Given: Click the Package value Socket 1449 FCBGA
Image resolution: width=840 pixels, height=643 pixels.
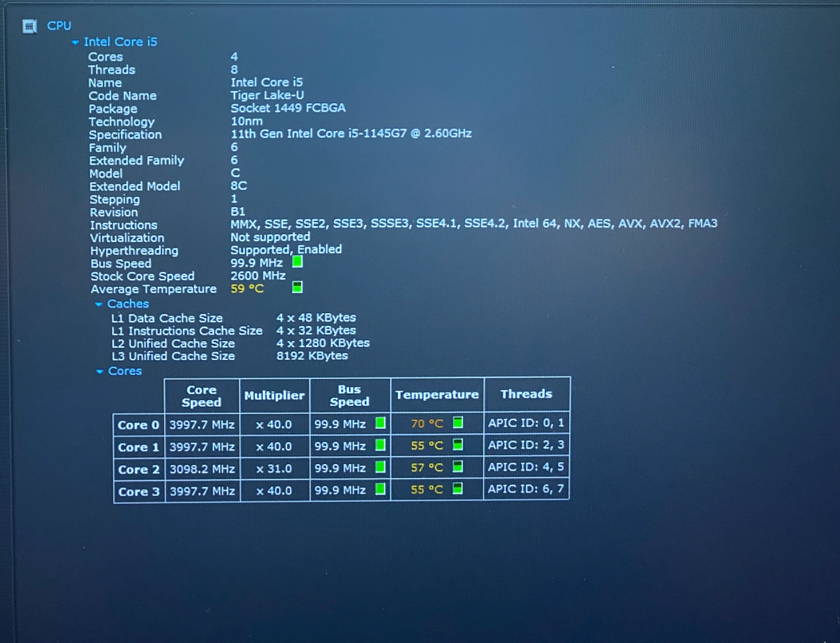Looking at the screenshot, I should [x=288, y=108].
